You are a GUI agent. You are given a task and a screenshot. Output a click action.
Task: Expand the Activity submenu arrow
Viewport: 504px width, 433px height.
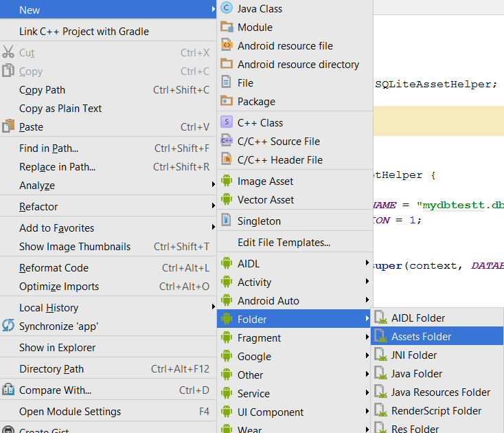[367, 282]
